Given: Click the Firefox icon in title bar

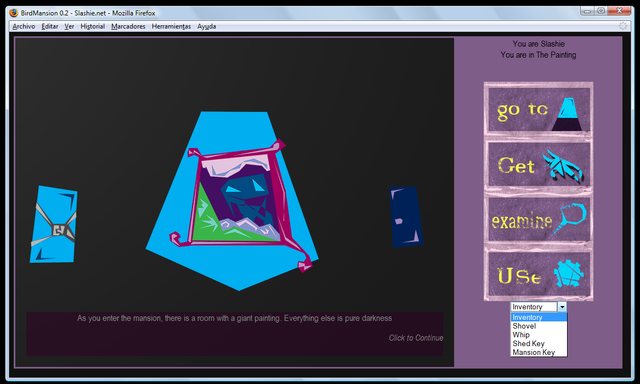Looking at the screenshot, I should (x=13, y=13).
